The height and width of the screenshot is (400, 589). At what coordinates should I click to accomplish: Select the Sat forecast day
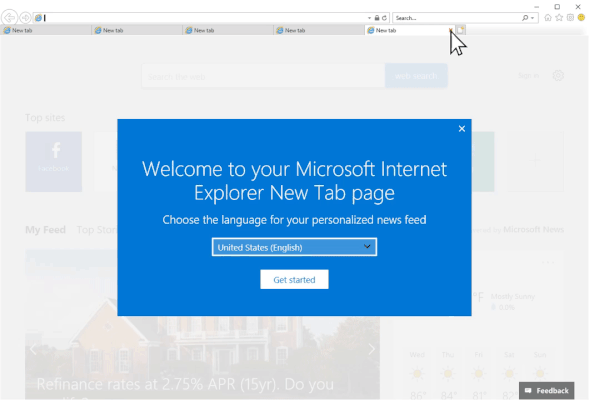(509, 374)
